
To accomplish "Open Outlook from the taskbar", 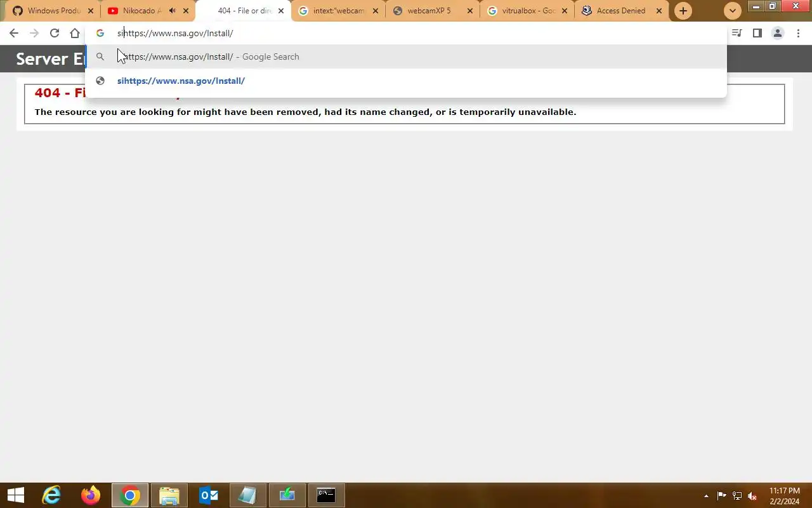I will click(209, 495).
